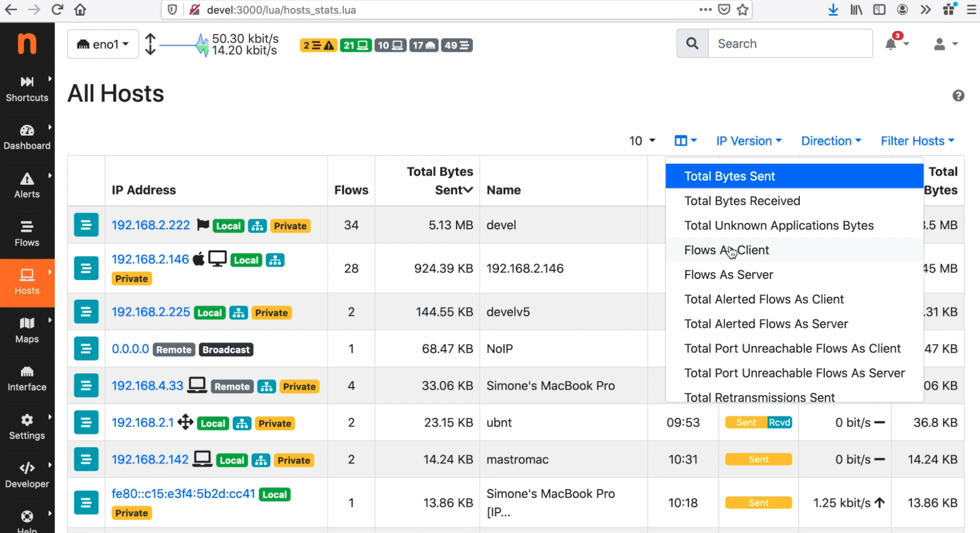This screenshot has width=980, height=533.
Task: Click the browser home button
Action: (80, 9)
